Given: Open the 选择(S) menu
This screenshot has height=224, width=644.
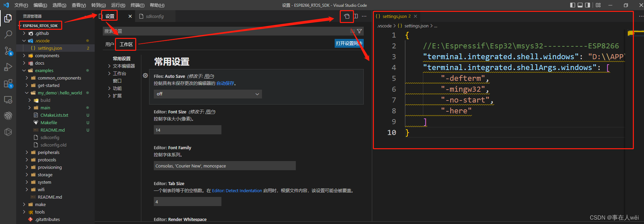Looking at the screenshot, I should pos(59,5).
